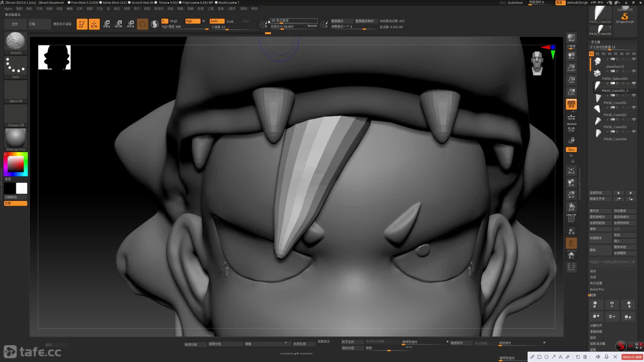This screenshot has width=644, height=362.
Task: Expand the Bevel Pro section
Action: tap(597, 289)
